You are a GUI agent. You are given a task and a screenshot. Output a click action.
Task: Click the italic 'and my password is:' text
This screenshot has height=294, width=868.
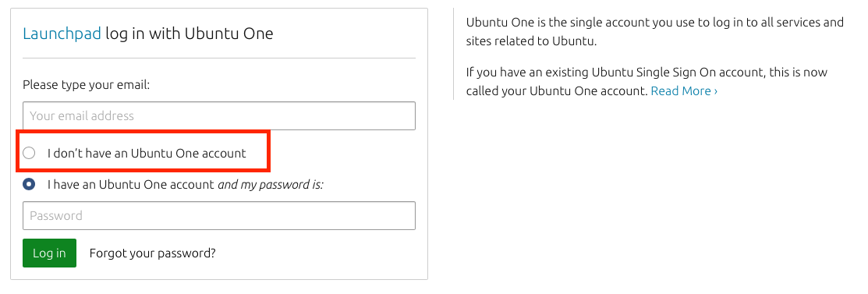[x=271, y=184]
